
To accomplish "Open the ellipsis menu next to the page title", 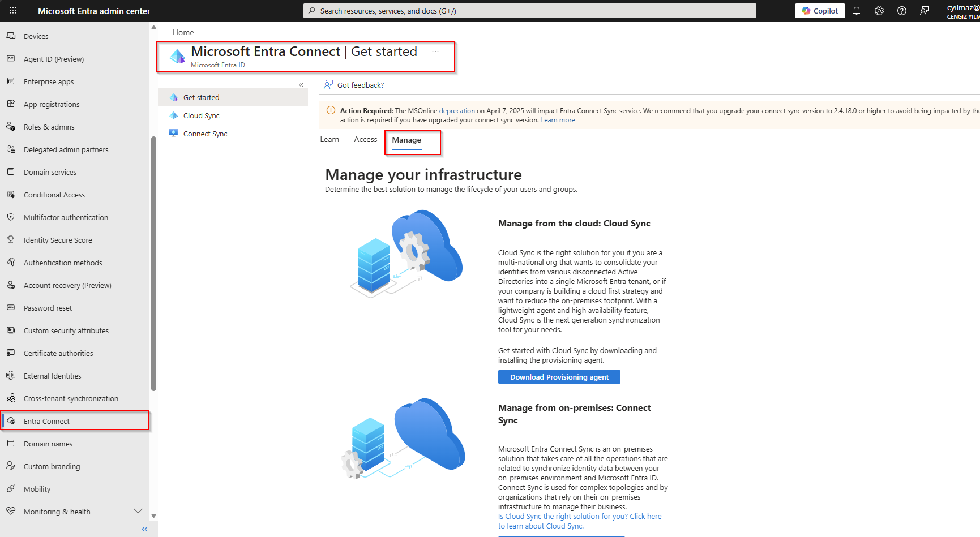I will [x=435, y=51].
